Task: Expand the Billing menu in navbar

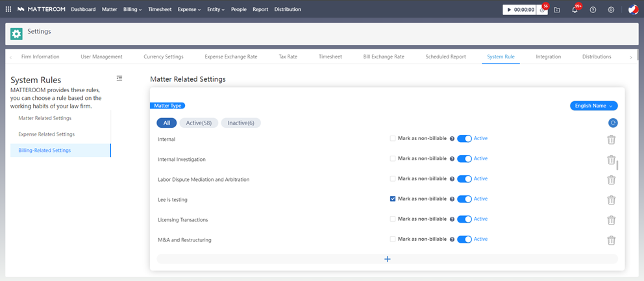Action: 132,10
